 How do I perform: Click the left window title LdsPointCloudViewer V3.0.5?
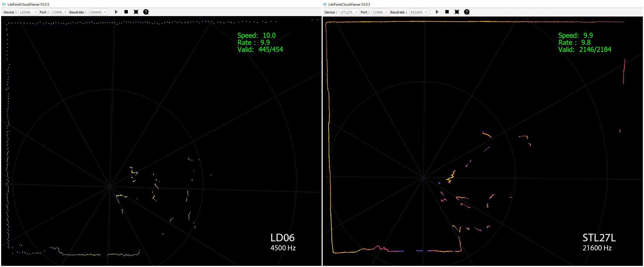[28, 4]
